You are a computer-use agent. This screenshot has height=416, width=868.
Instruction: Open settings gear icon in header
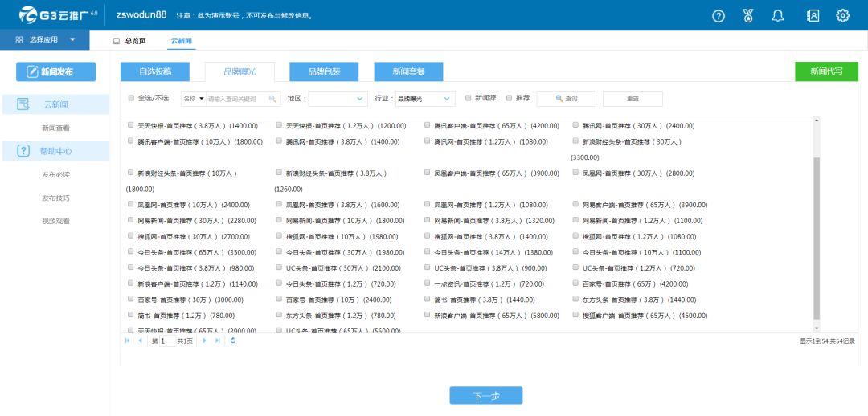842,15
